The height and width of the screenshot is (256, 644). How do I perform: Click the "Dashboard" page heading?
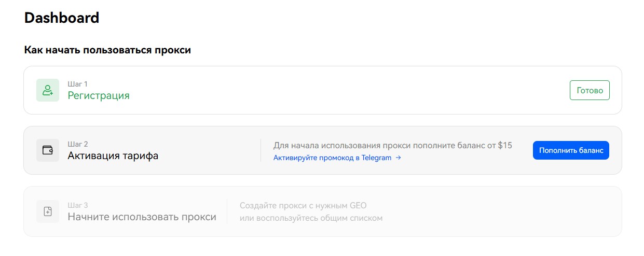point(62,18)
